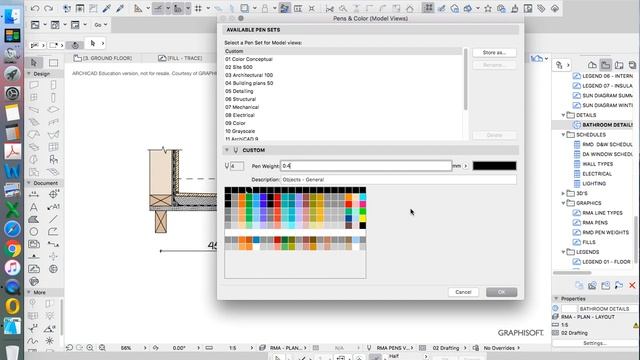Click the scissors Trim icon
The height and width of the screenshot is (360, 640).
pyautogui.click(x=329, y=8)
